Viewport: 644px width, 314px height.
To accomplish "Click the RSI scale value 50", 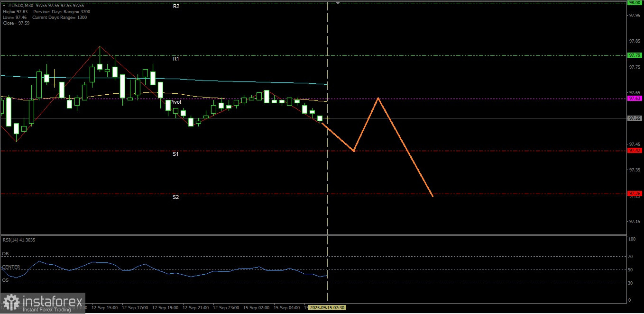I will coord(631,270).
